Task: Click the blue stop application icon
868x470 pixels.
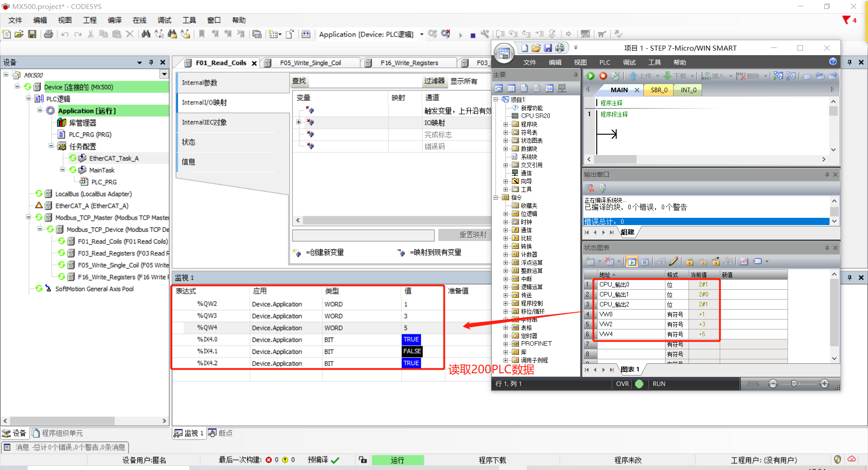Action: tap(473, 35)
